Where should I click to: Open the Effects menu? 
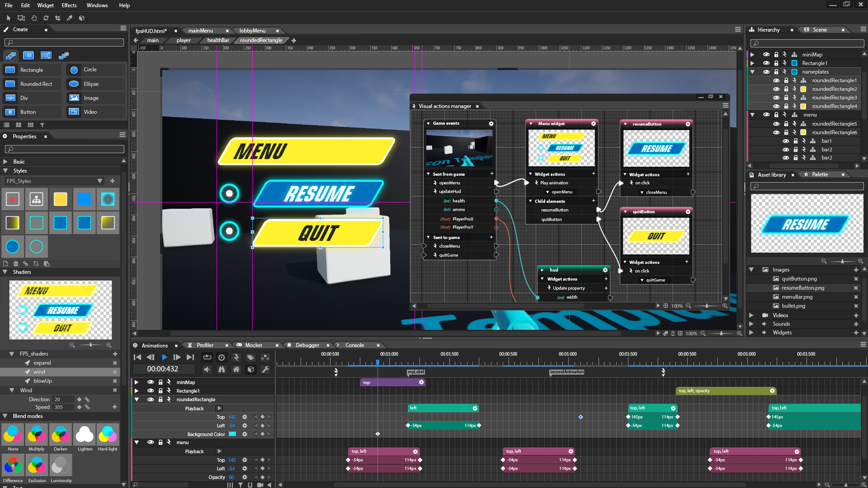[x=69, y=5]
